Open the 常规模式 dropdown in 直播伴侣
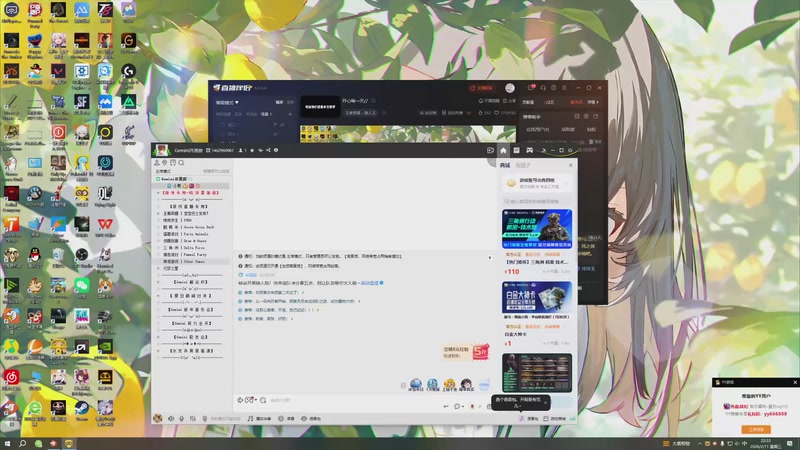 pyautogui.click(x=227, y=102)
